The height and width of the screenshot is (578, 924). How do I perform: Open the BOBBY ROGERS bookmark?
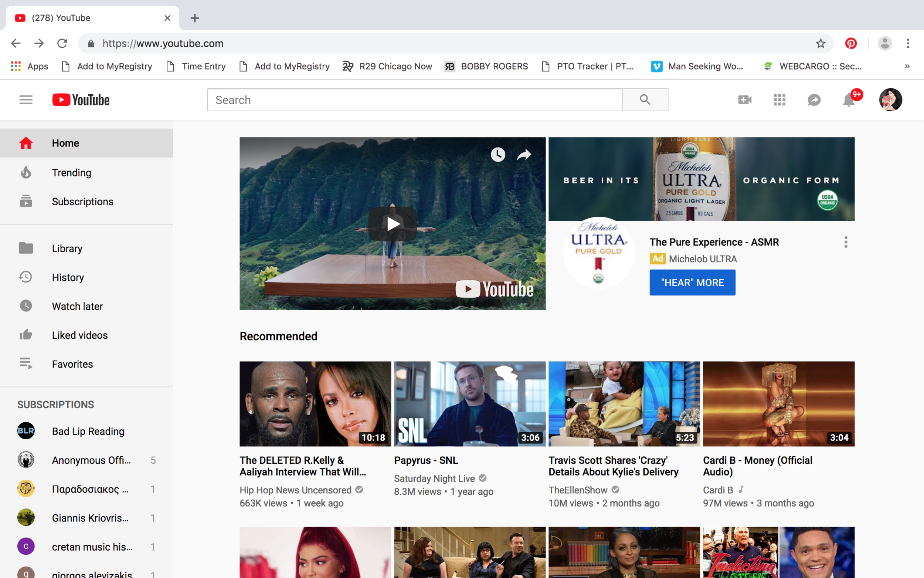[486, 66]
